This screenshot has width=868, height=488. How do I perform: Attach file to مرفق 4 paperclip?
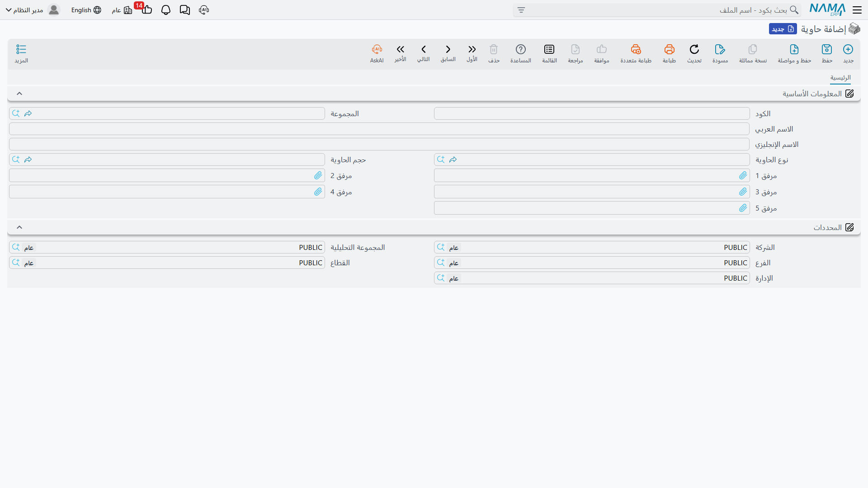pos(318,192)
